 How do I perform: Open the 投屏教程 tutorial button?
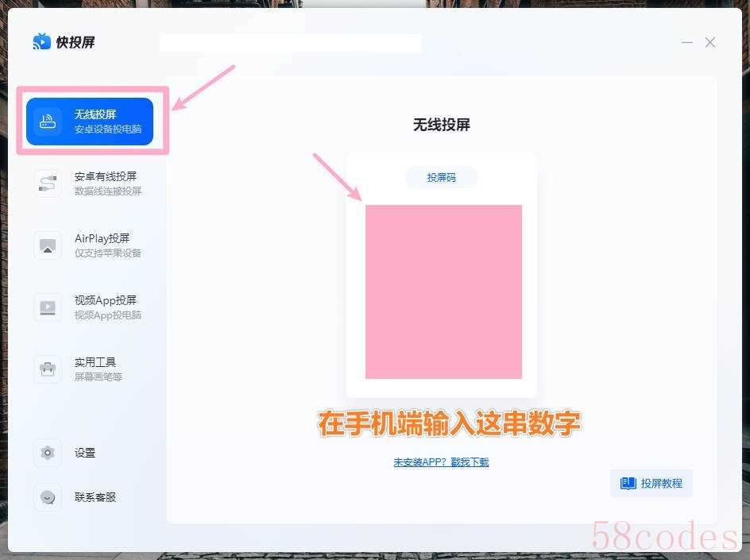(x=651, y=483)
